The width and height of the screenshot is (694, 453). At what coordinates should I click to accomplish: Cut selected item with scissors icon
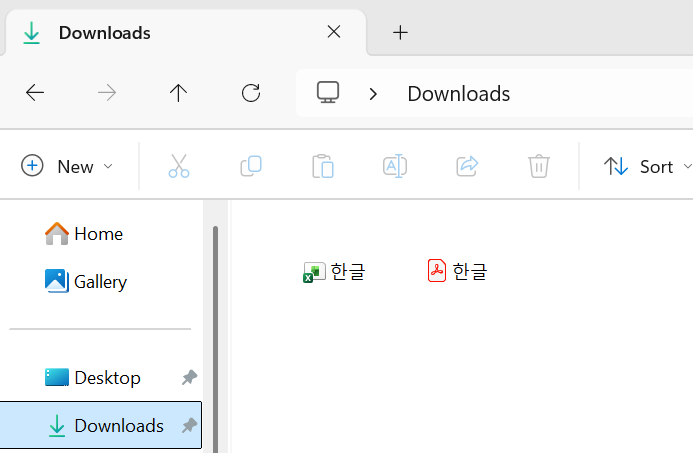pyautogui.click(x=179, y=166)
